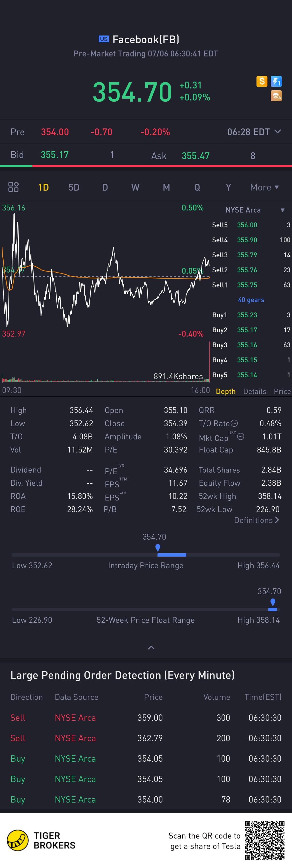The width and height of the screenshot is (292, 868).
Task: Tap the orange dollar sign icon
Action: (262, 81)
